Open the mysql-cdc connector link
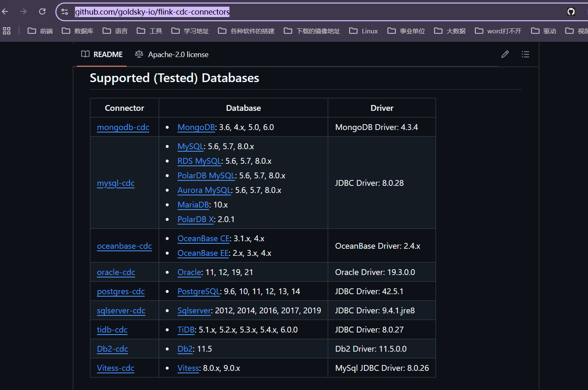 click(115, 183)
